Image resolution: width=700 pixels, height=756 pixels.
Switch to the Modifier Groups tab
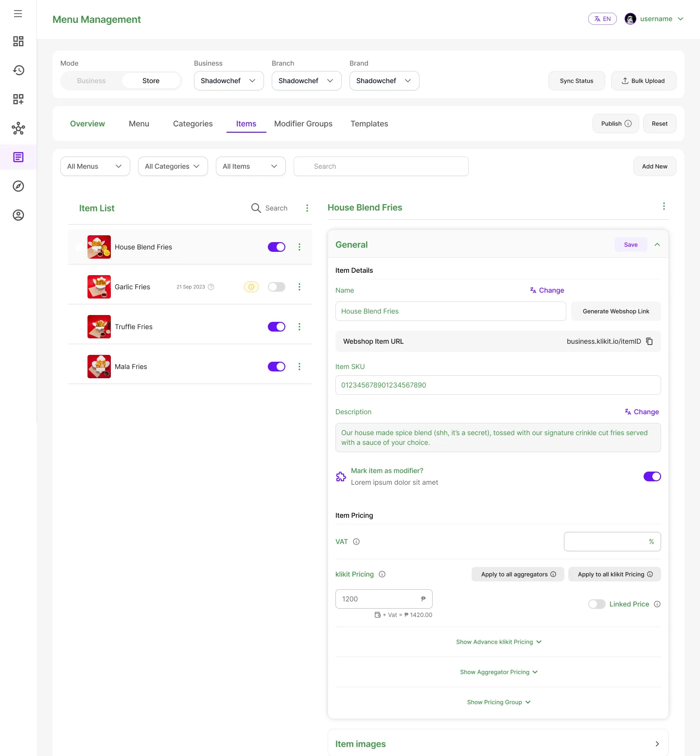point(303,123)
